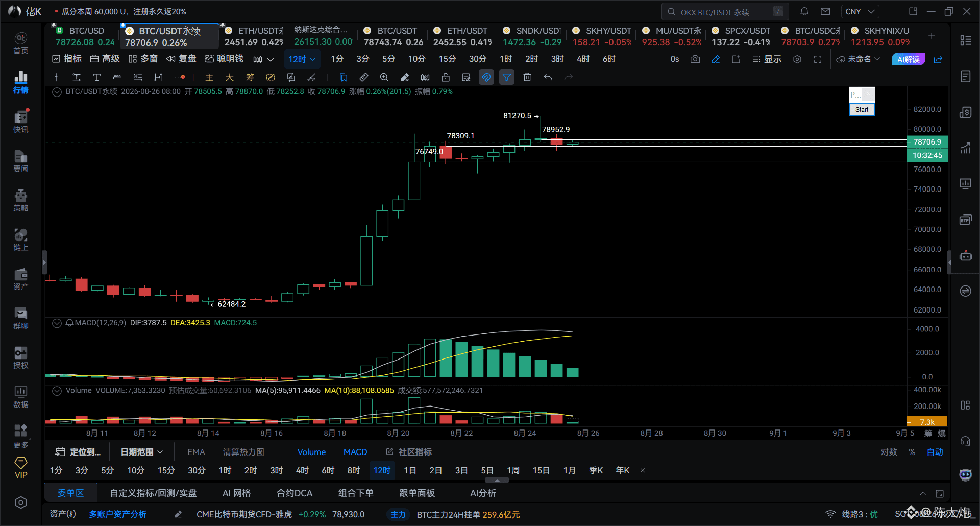Open settings hexagon at sidebar bottom
The width and height of the screenshot is (980, 526).
(21, 503)
